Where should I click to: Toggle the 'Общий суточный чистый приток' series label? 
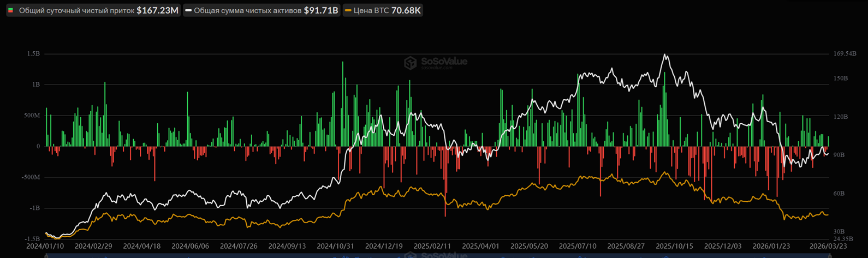tap(76, 10)
